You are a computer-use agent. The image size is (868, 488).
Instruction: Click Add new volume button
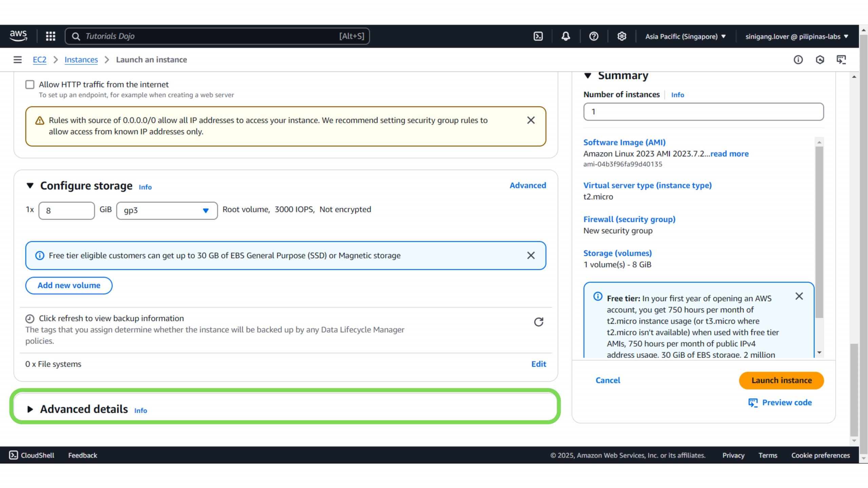pyautogui.click(x=69, y=285)
